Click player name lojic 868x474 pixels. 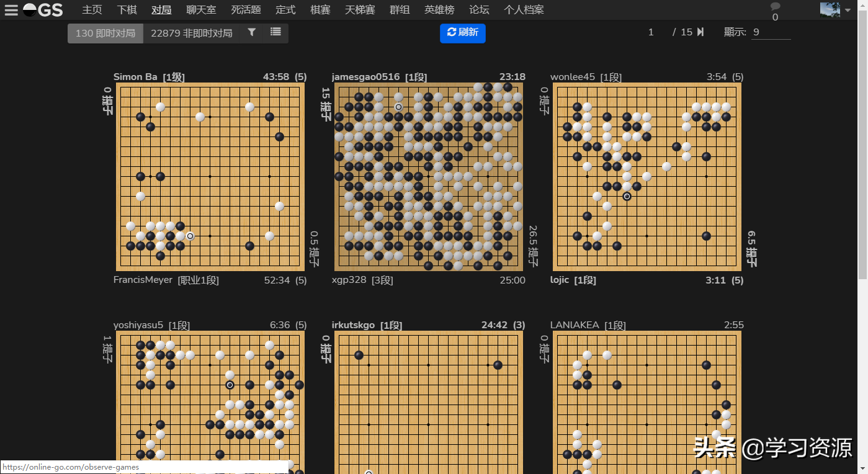tap(560, 280)
